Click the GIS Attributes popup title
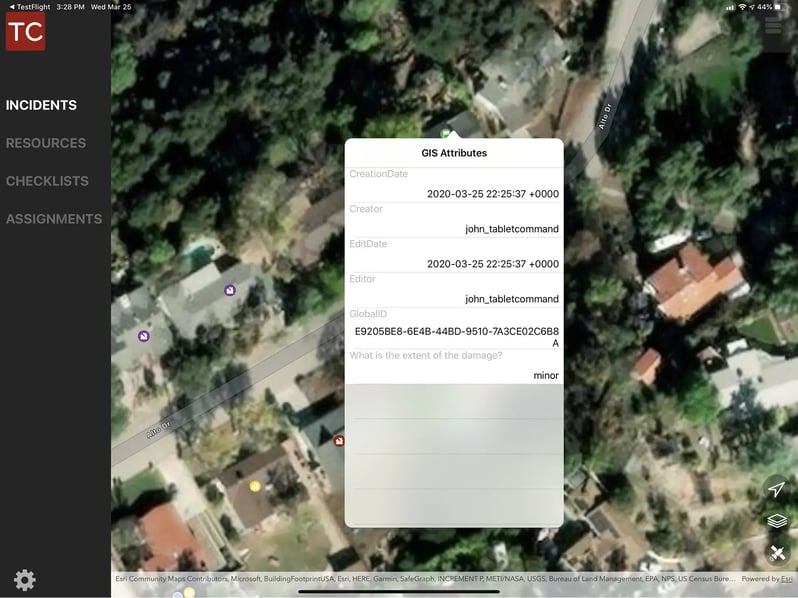This screenshot has height=598, width=798. pyautogui.click(x=454, y=153)
